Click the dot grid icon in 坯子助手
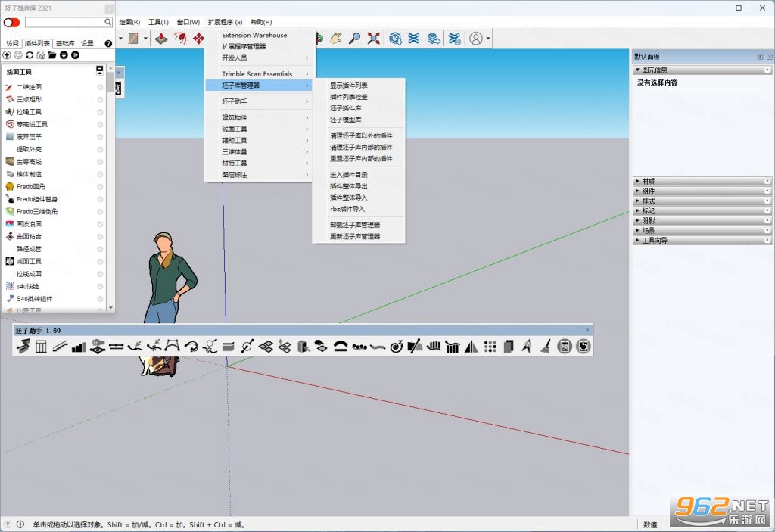This screenshot has width=775, height=532. click(x=490, y=347)
